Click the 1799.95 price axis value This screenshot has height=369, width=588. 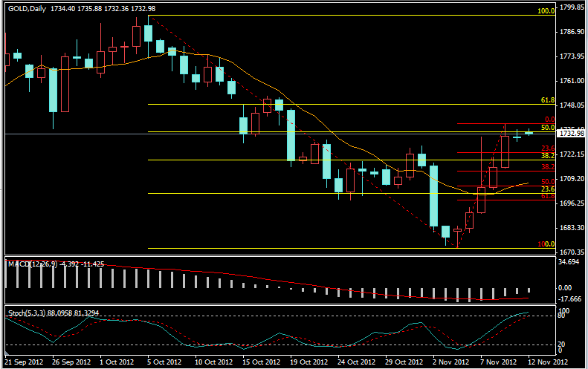point(572,7)
